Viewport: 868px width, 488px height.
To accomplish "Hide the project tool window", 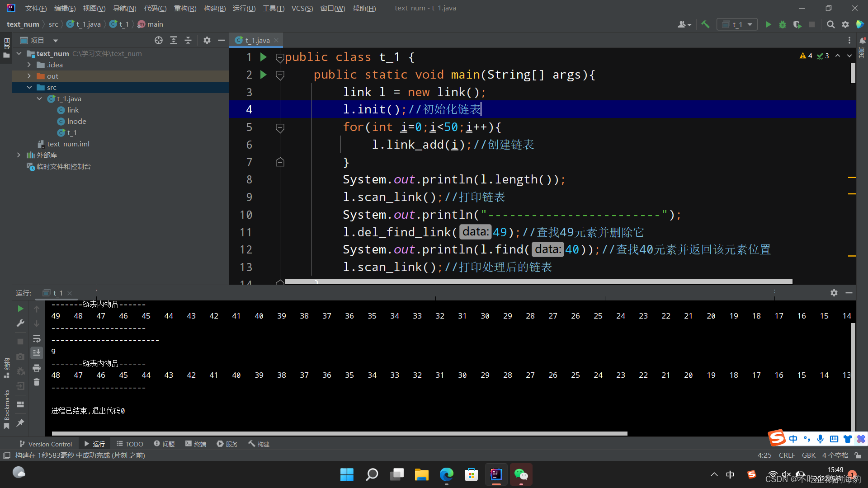I will [x=222, y=40].
